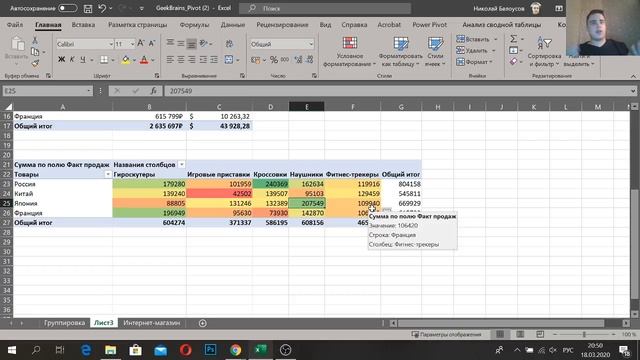Open Сортировка и фильтр button
This screenshot has height=360, width=640.
(544, 52)
